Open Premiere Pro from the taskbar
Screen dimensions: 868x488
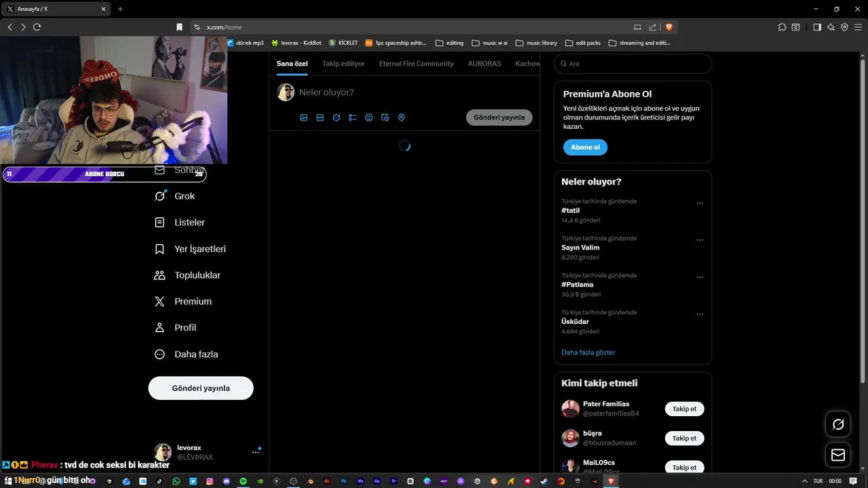click(x=394, y=481)
